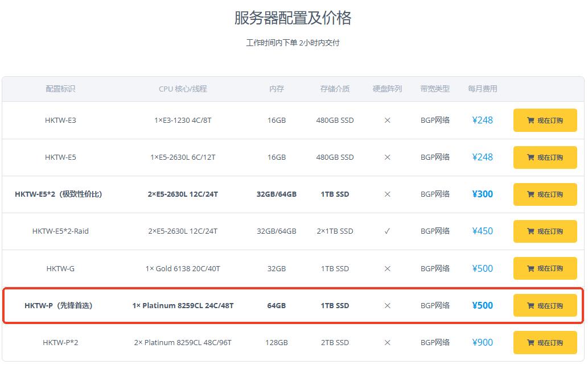Open the ¥300 price link for HKTW-E5*2
The height and width of the screenshot is (365, 588).
click(483, 194)
